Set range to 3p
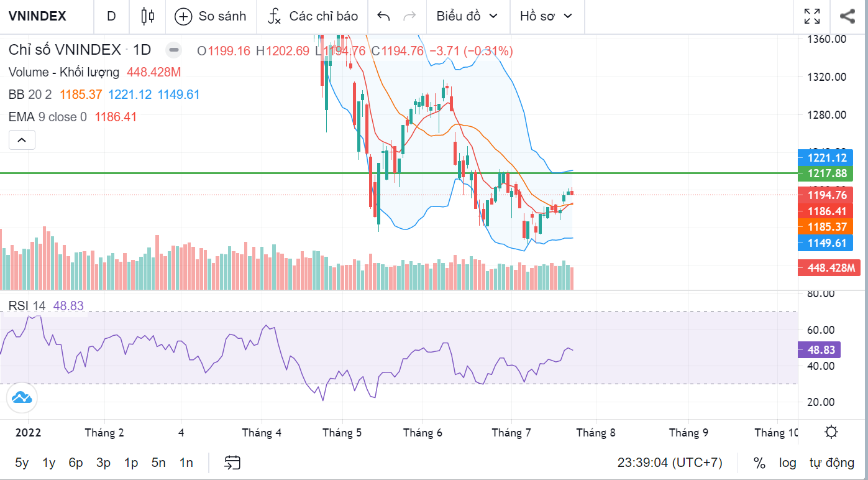 click(x=103, y=463)
